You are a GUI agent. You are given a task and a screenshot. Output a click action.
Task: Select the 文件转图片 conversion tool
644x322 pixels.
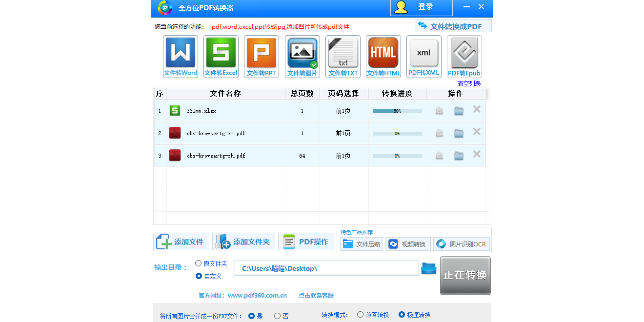pyautogui.click(x=302, y=56)
